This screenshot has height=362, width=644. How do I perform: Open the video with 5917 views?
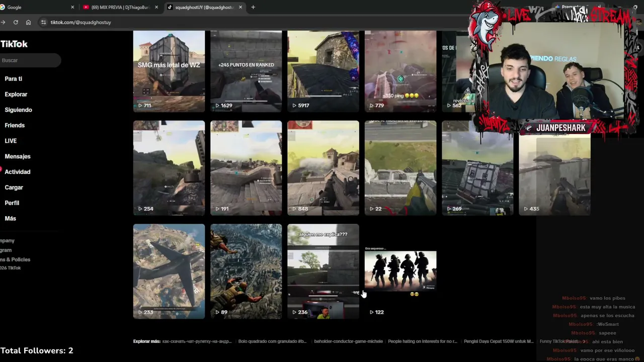tap(323, 71)
